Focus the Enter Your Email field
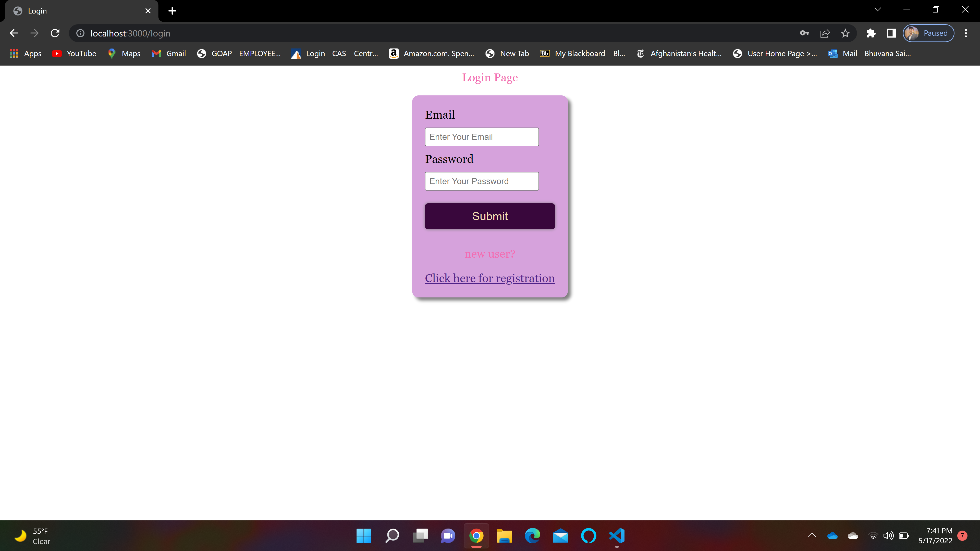 pos(482,137)
